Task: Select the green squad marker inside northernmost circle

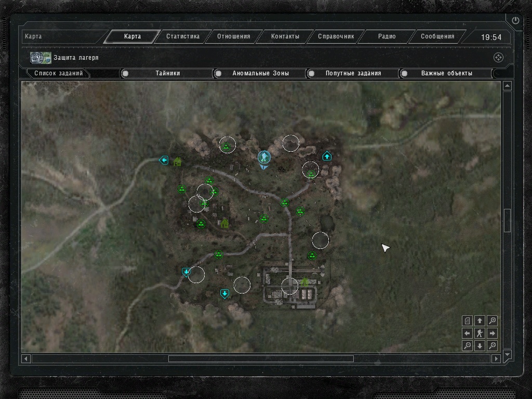Action: [227, 147]
